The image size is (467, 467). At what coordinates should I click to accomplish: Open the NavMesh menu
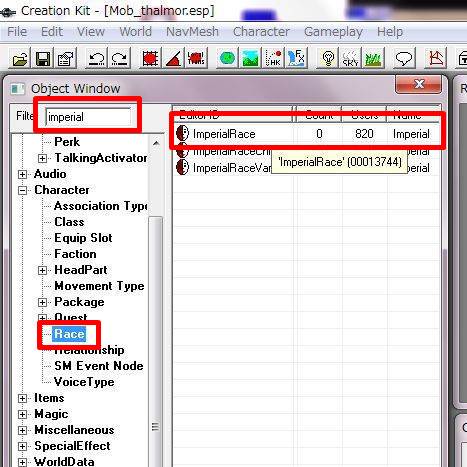[x=192, y=32]
